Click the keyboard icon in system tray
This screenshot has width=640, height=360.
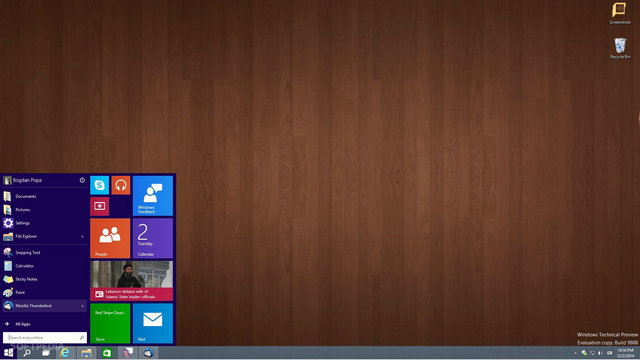point(609,353)
